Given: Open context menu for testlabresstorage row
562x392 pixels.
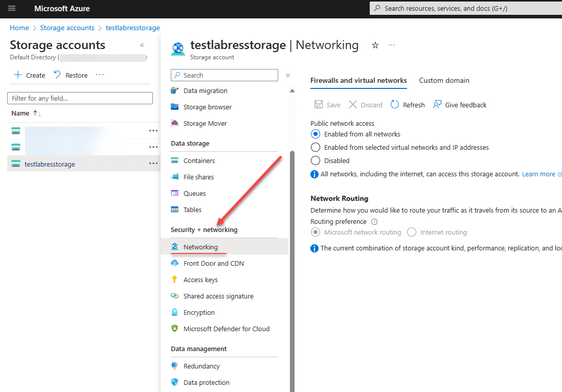Looking at the screenshot, I should pos(153,164).
